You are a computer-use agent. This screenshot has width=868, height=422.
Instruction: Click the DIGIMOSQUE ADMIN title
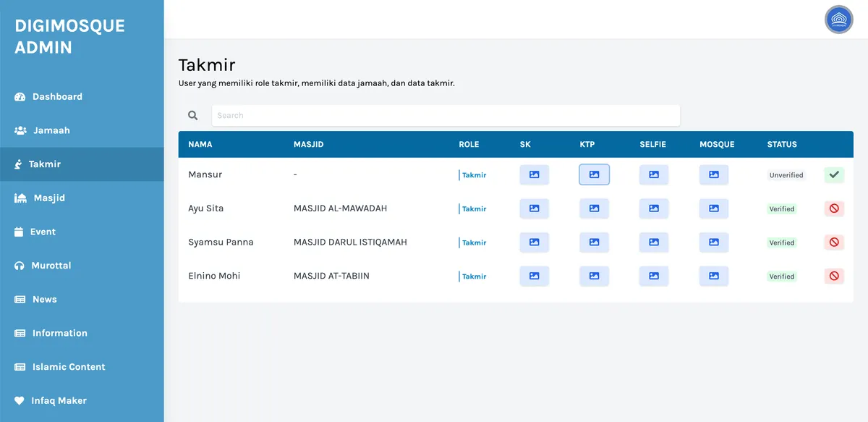pyautogui.click(x=69, y=36)
